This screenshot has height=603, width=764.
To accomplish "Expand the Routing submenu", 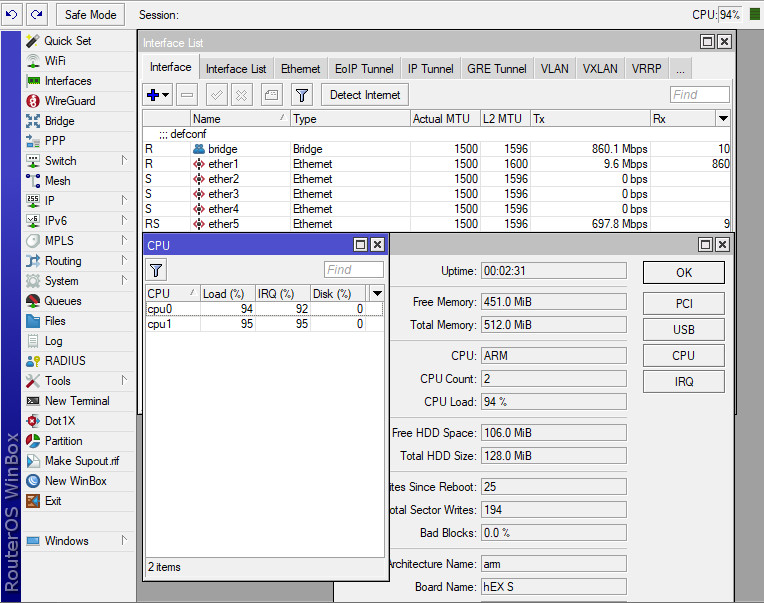I will pyautogui.click(x=78, y=261).
